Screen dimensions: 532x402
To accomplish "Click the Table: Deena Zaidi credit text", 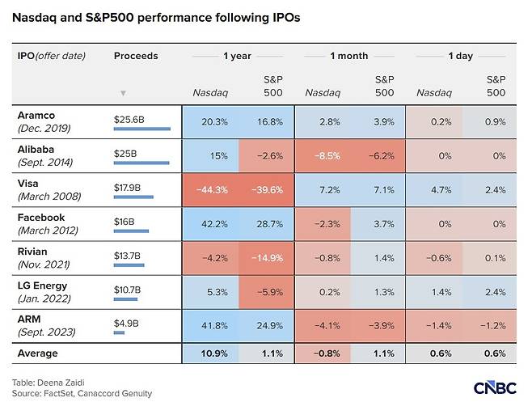I will 49,383.
